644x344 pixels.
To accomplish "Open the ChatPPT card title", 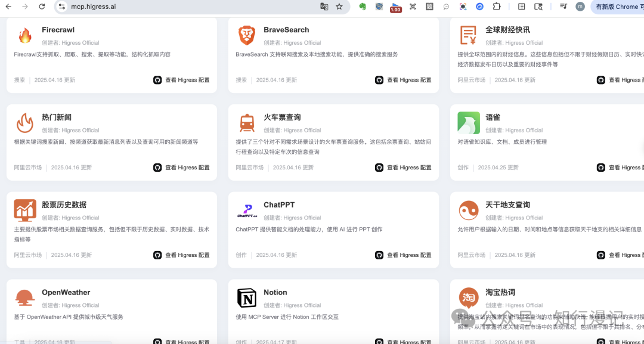I will click(279, 205).
